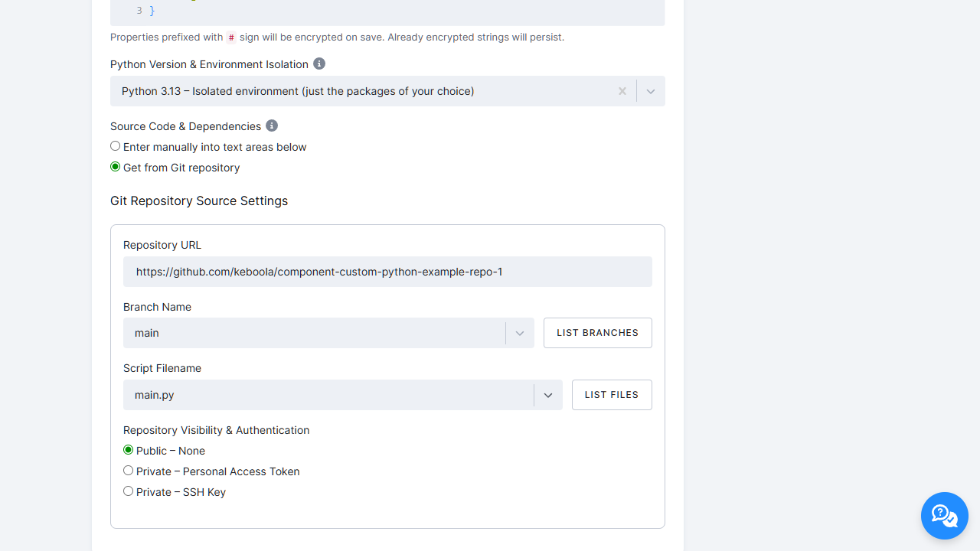The height and width of the screenshot is (551, 980).
Task: Click the encrypted "#" sign badge
Action: (231, 37)
